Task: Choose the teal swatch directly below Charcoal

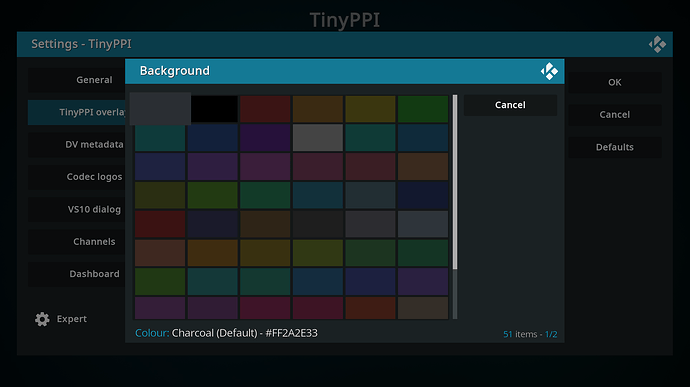Action: [x=160, y=138]
